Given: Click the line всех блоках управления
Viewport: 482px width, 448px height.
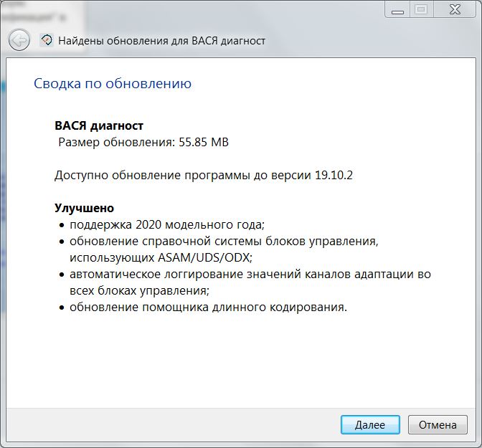Looking at the screenshot, I should point(139,290).
